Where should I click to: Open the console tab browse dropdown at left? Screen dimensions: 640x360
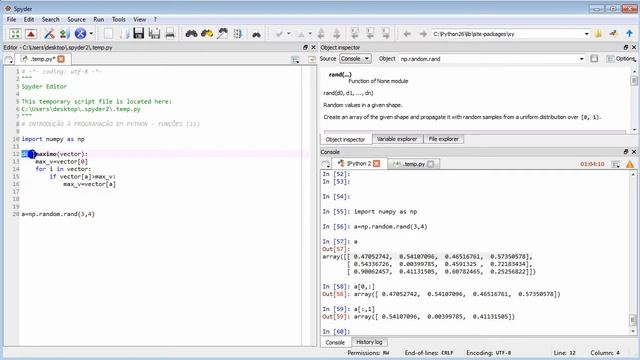326,164
